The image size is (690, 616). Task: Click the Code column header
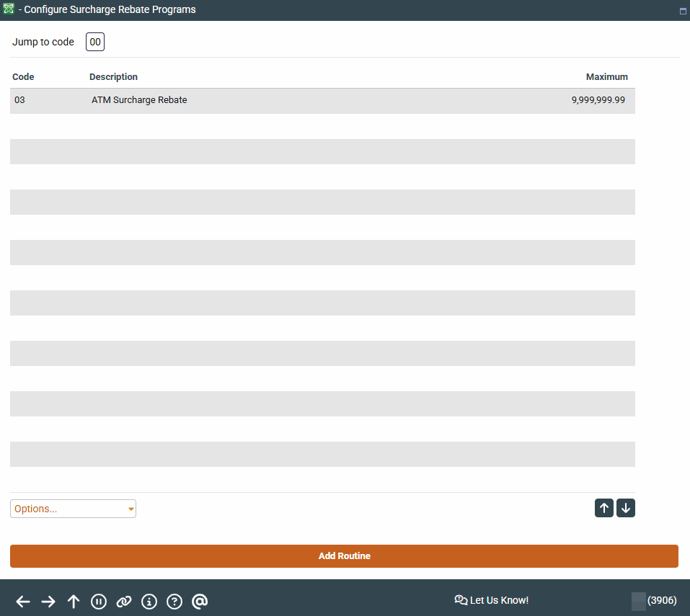pyautogui.click(x=23, y=77)
